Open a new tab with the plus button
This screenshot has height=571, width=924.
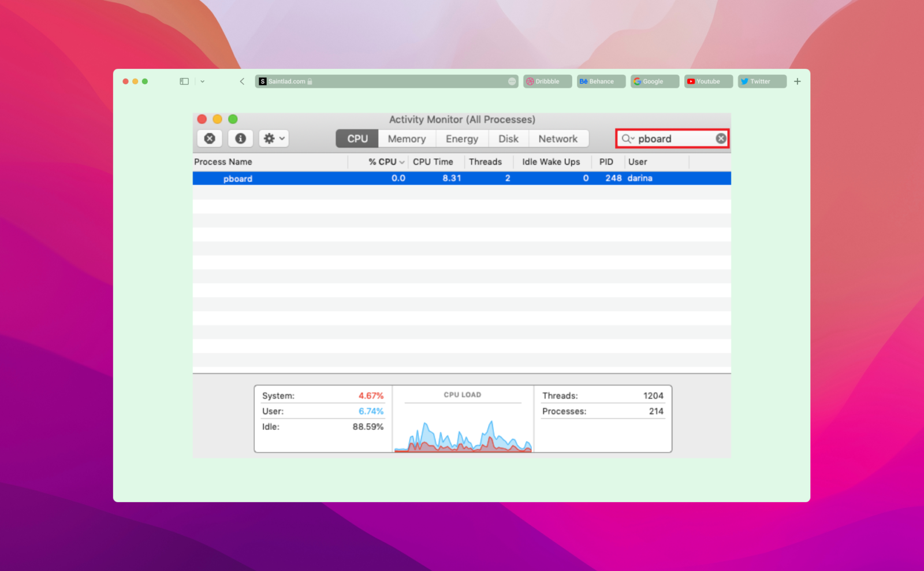pos(797,81)
